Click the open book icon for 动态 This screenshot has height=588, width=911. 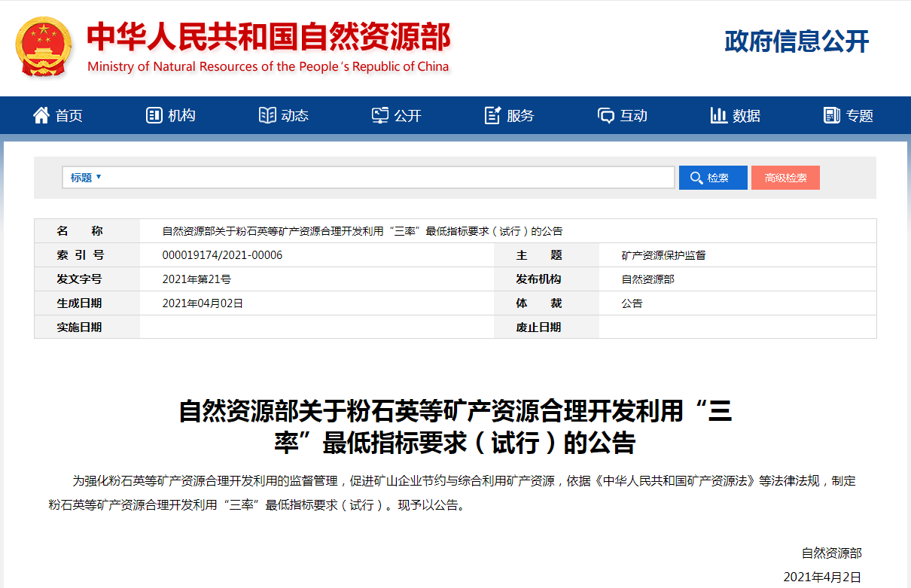tap(267, 115)
